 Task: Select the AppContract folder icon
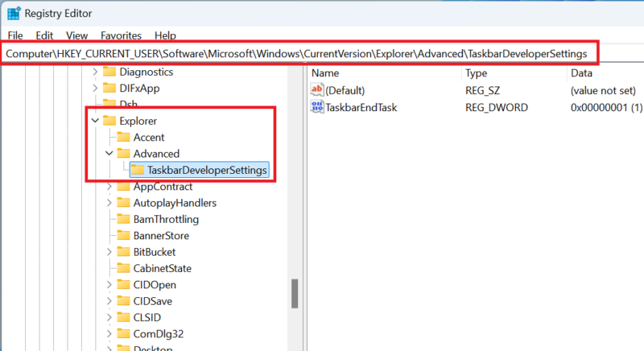click(123, 187)
